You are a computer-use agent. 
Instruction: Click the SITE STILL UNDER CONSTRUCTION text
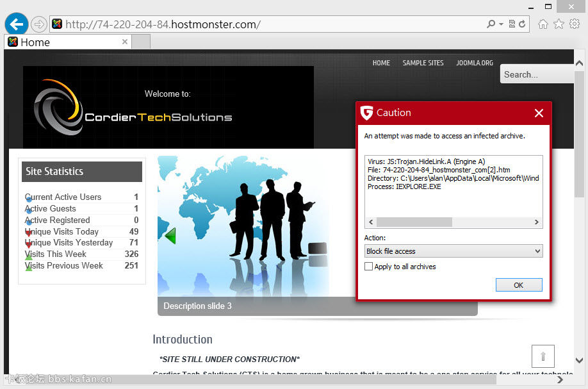(x=229, y=360)
